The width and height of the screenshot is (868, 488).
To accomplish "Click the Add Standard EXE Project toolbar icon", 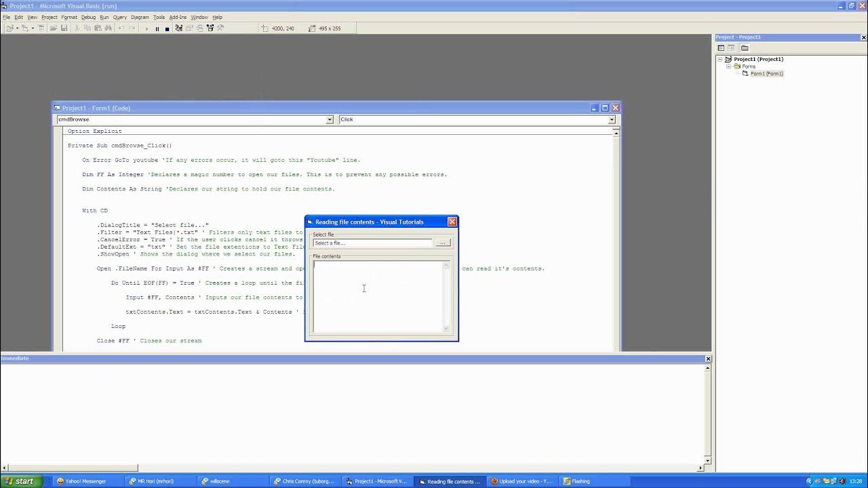I will 9,28.
